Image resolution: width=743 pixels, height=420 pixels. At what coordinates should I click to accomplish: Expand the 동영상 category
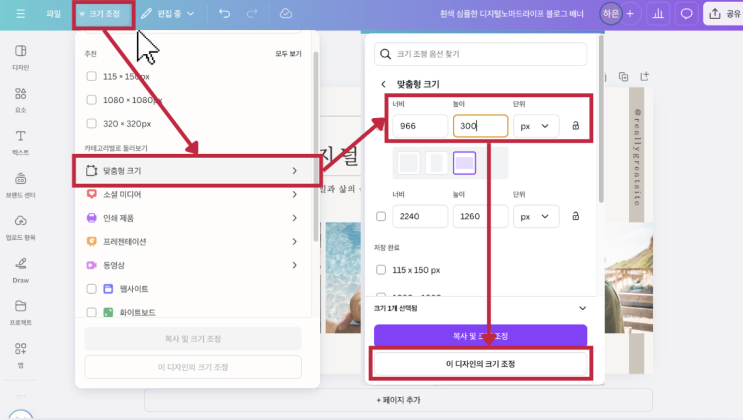(x=193, y=265)
